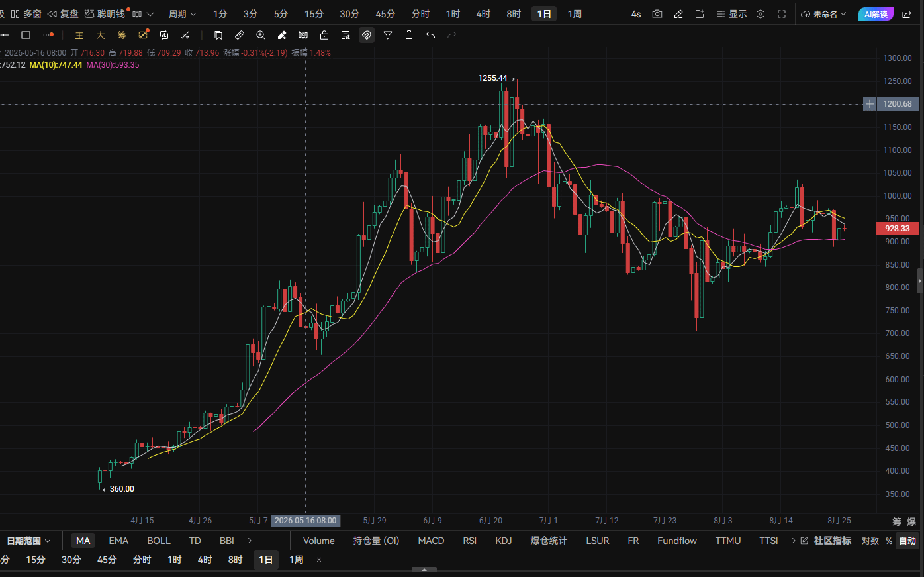The width and height of the screenshot is (924, 577).
Task: Select 30分 in the bottom timeframe bar
Action: (71, 560)
